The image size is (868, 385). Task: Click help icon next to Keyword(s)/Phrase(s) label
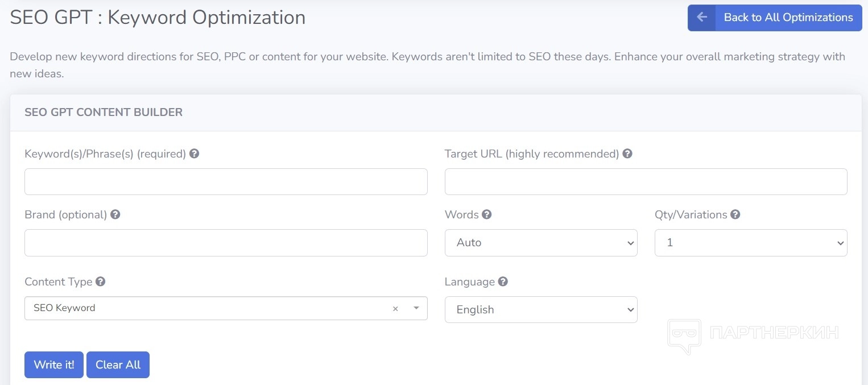[194, 154]
